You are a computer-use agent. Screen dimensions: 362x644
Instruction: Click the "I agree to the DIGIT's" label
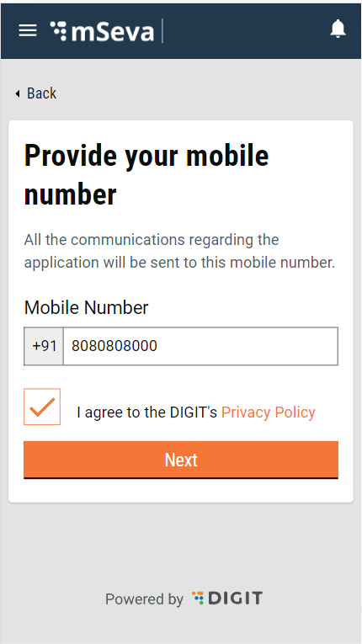[x=146, y=412]
